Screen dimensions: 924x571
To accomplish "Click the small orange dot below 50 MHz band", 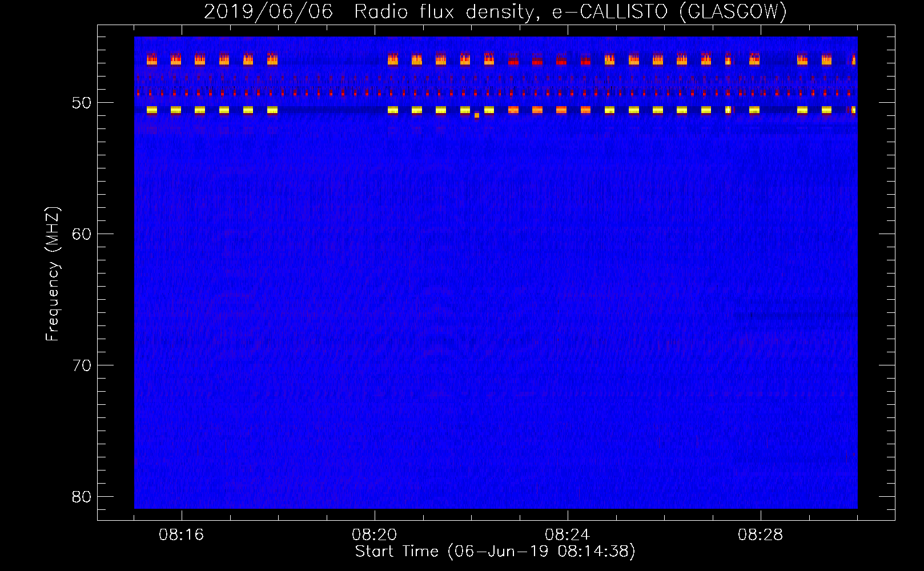I will click(x=477, y=115).
